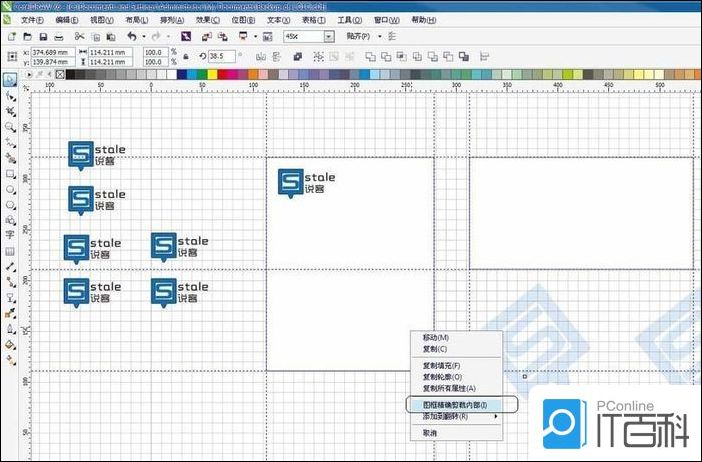The width and height of the screenshot is (702, 462).
Task: Select the Rectangle tool
Action: coord(10,174)
